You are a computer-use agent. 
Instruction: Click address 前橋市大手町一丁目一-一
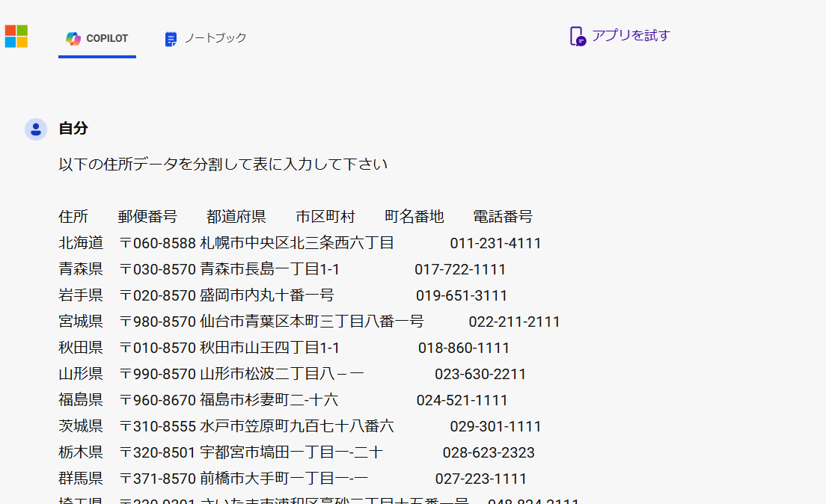click(284, 478)
